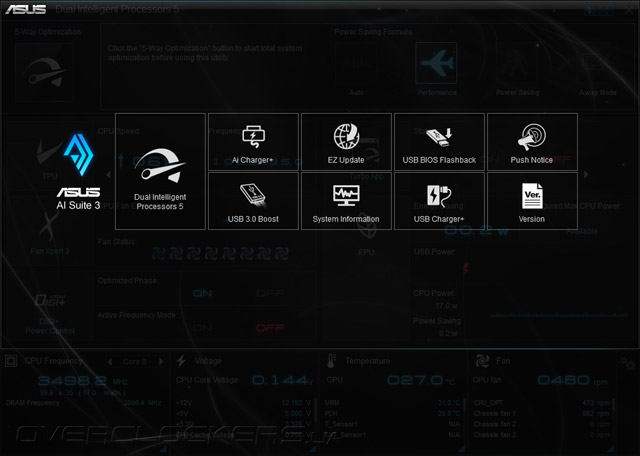Click the Voltage lightning icon

pos(181,361)
